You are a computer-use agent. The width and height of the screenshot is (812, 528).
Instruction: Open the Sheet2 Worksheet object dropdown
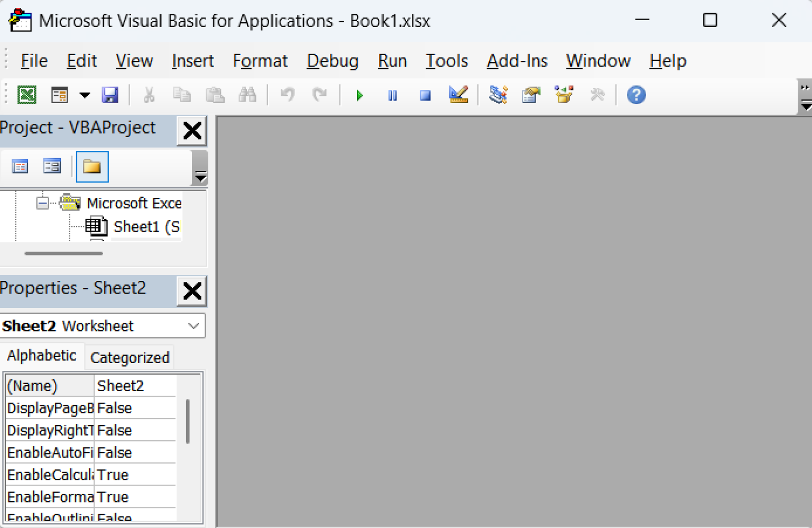[x=193, y=326]
